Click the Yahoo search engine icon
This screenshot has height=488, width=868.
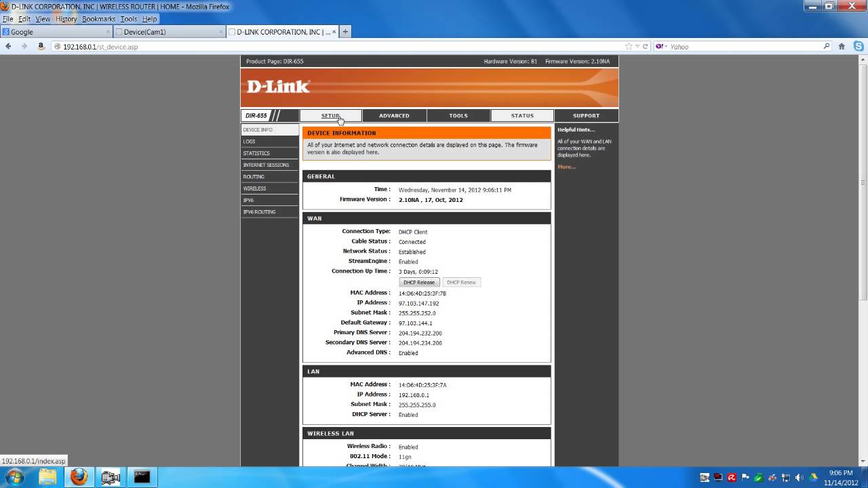pos(659,47)
